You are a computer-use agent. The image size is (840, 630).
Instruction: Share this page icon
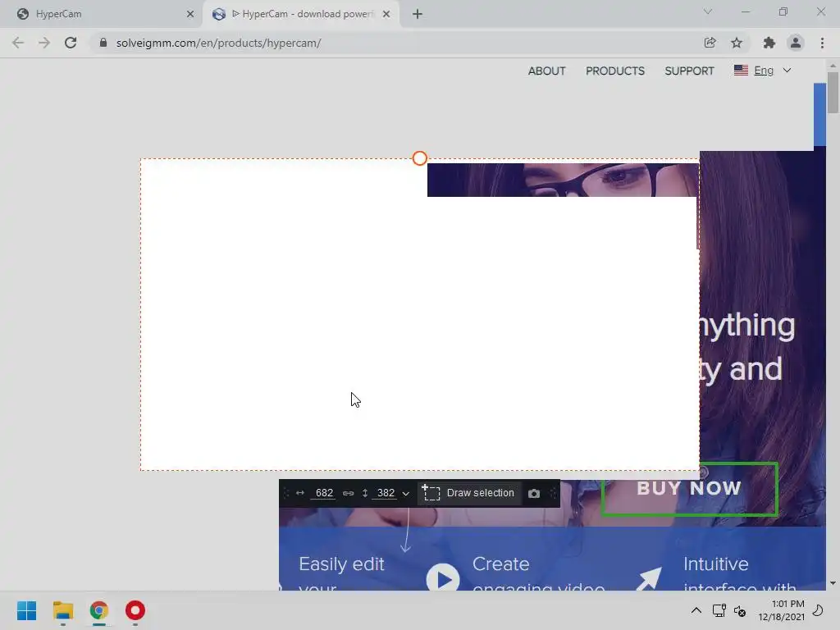(x=710, y=43)
